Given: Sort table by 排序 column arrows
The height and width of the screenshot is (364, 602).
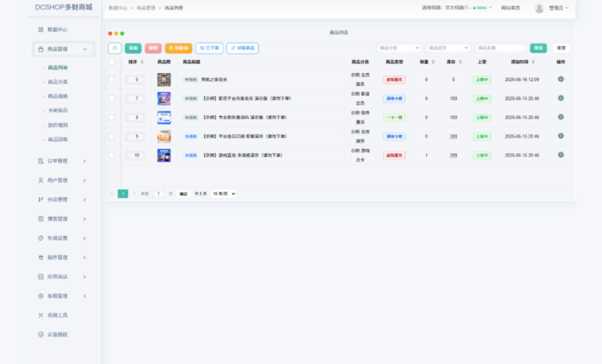Looking at the screenshot, I should (x=142, y=62).
